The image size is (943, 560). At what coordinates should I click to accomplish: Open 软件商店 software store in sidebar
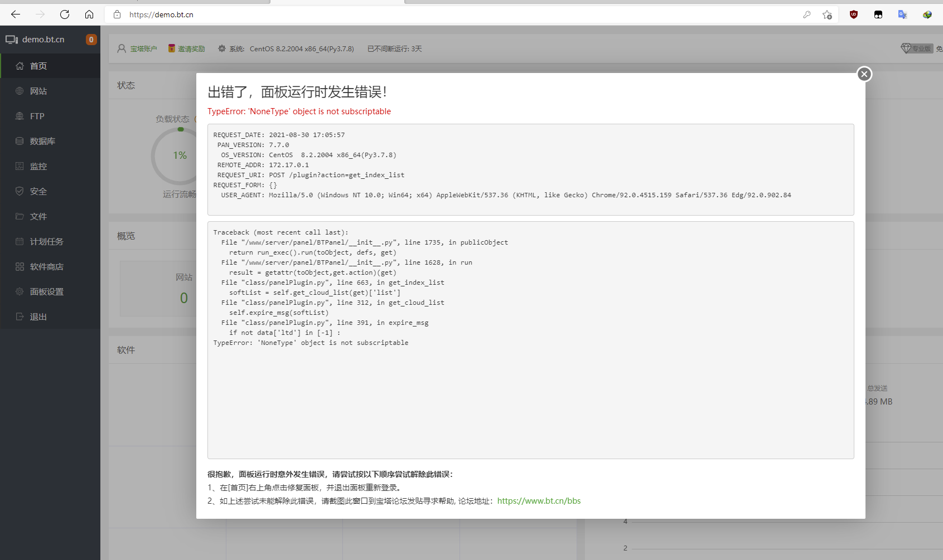(50, 266)
